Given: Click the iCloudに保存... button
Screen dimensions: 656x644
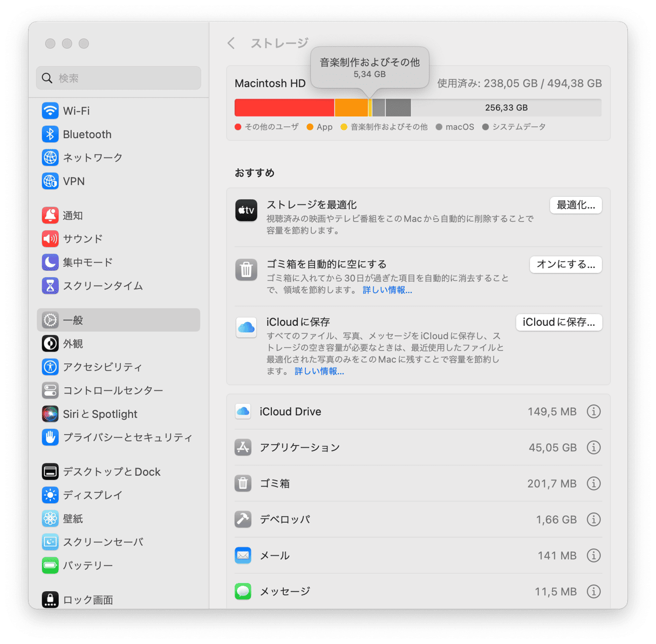Looking at the screenshot, I should click(559, 322).
